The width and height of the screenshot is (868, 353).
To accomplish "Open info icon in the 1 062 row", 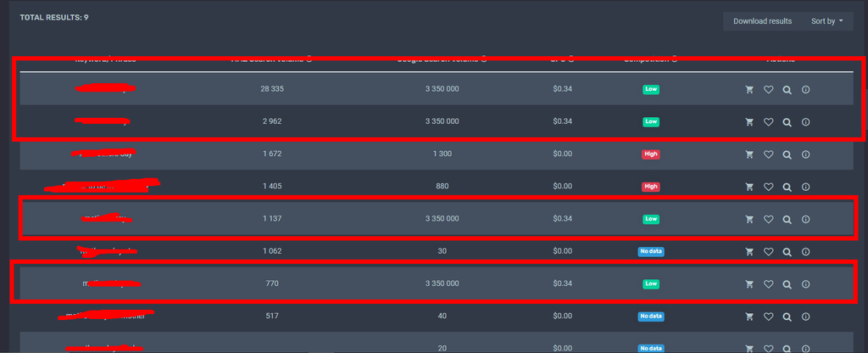I will coord(805,252).
